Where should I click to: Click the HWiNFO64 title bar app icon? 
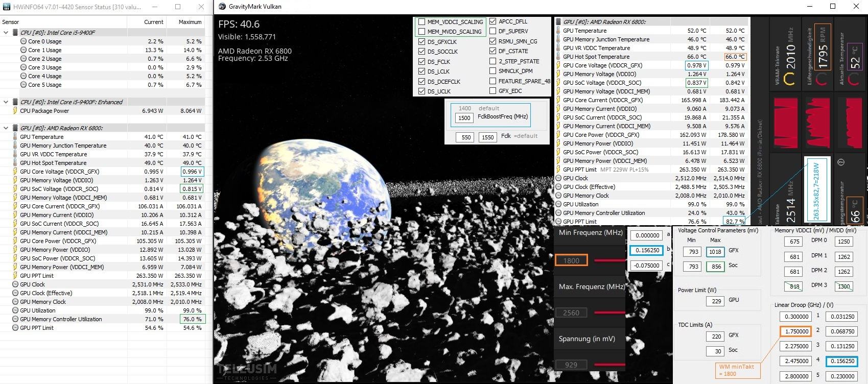[6, 7]
